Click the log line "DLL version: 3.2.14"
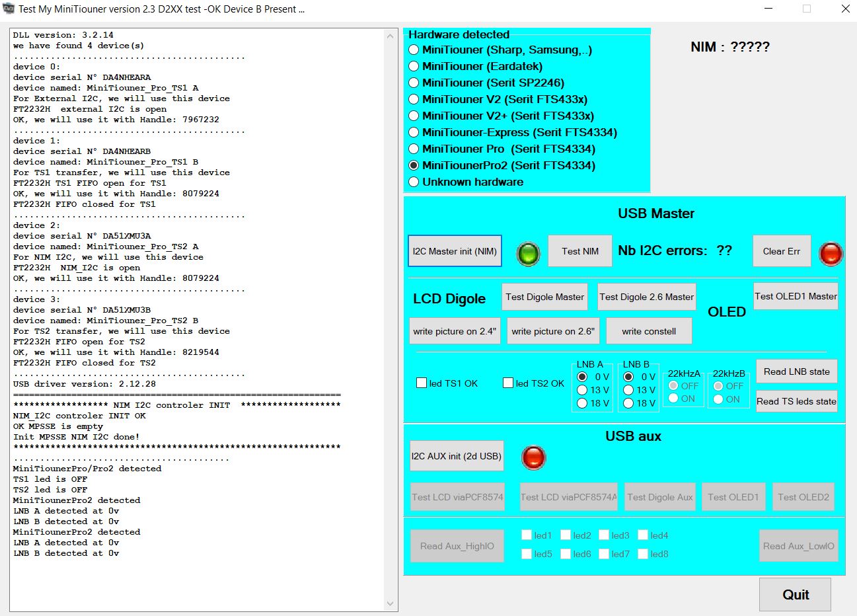857x616 pixels. click(x=63, y=35)
